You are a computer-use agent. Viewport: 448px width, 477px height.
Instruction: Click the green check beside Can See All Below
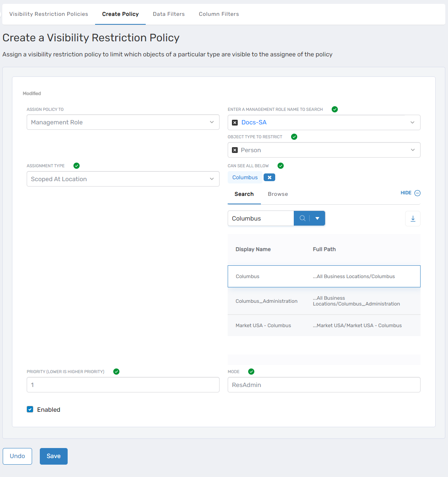(280, 165)
